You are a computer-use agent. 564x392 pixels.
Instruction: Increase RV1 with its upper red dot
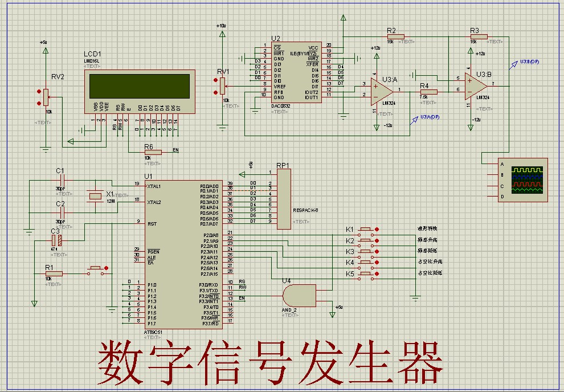pos(215,80)
